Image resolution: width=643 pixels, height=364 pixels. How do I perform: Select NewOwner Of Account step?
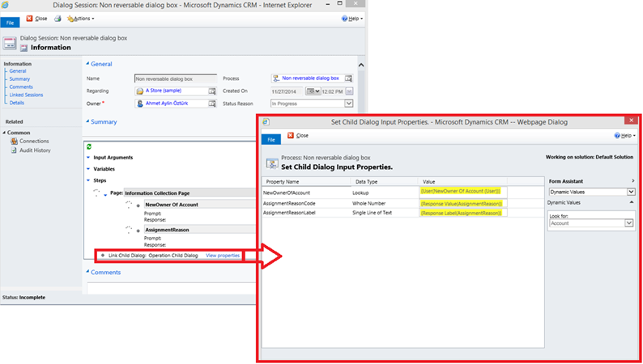pos(172,205)
